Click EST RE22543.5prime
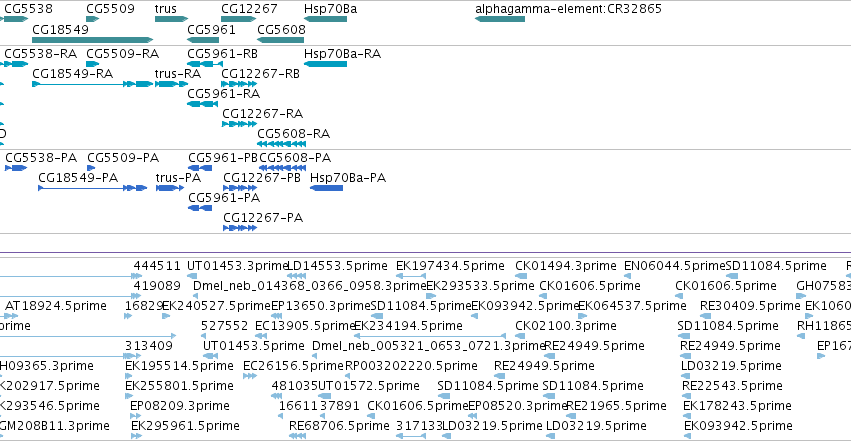Viewport: 851px width, 441px height. 732,386
